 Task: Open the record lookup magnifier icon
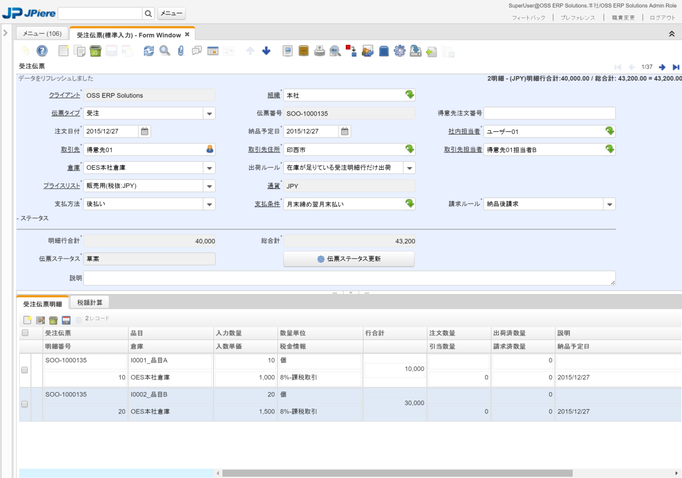coord(164,51)
